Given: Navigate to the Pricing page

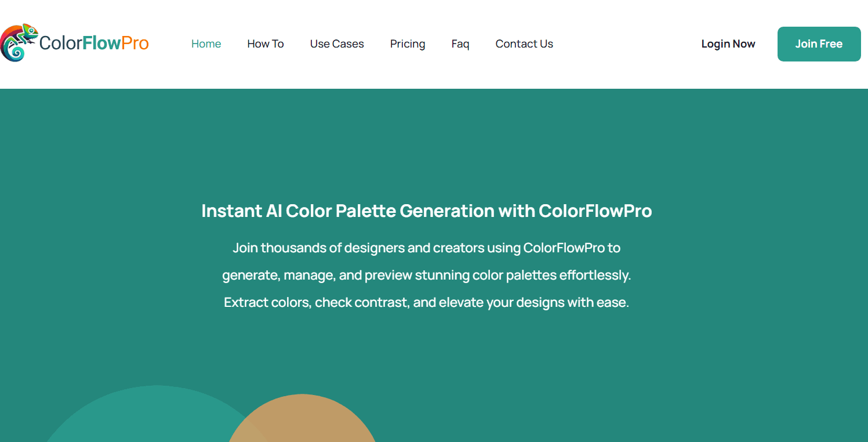Looking at the screenshot, I should [x=408, y=44].
